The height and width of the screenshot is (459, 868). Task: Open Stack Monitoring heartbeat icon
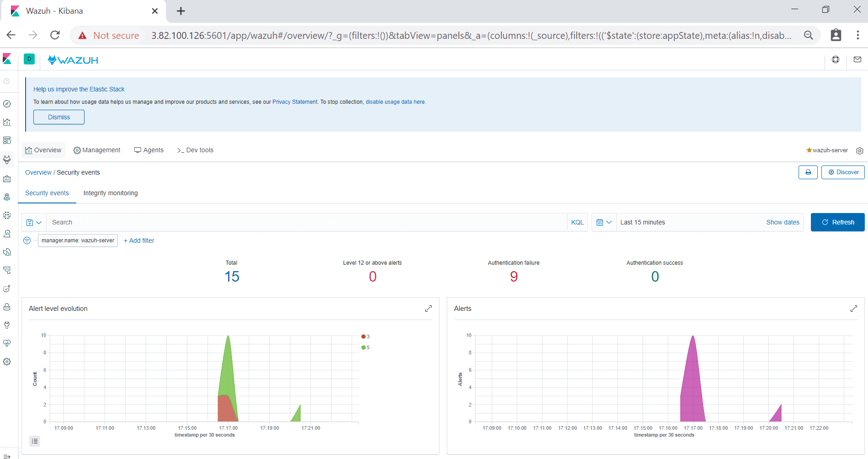pos(7,343)
